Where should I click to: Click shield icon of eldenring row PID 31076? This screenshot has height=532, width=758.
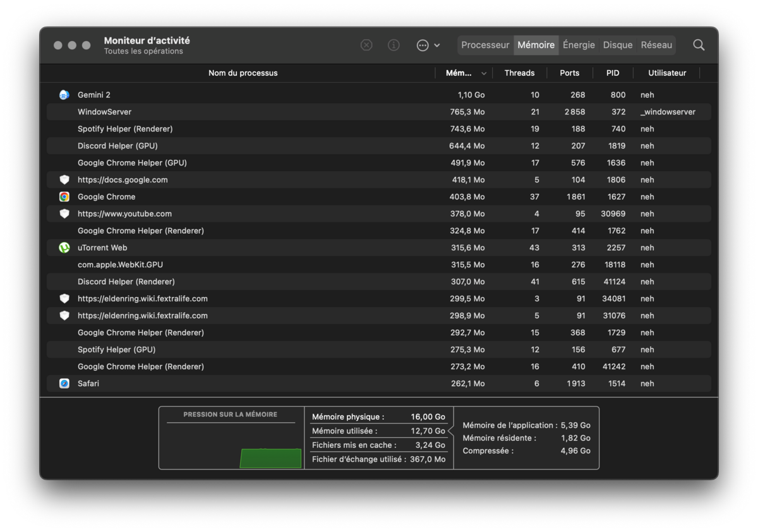tap(64, 316)
